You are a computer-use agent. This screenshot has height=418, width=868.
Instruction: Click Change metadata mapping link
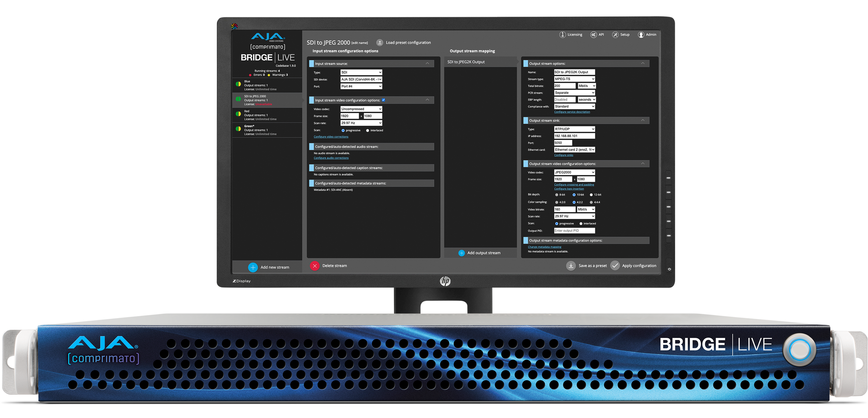[x=544, y=247]
